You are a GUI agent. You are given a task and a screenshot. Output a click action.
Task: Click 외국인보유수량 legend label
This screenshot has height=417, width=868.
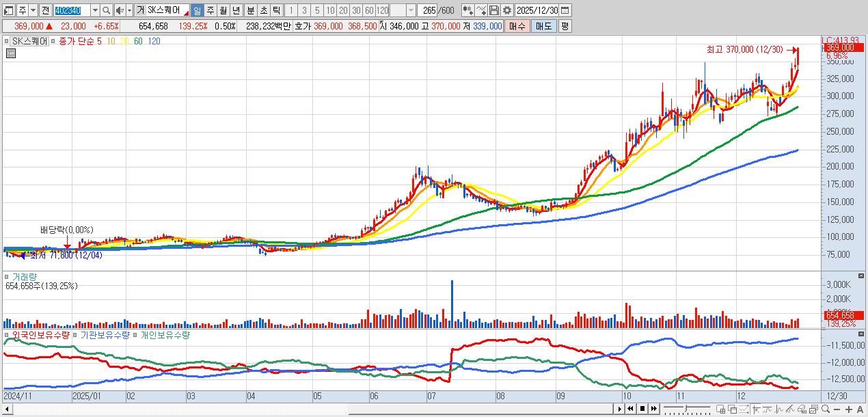click(41, 335)
